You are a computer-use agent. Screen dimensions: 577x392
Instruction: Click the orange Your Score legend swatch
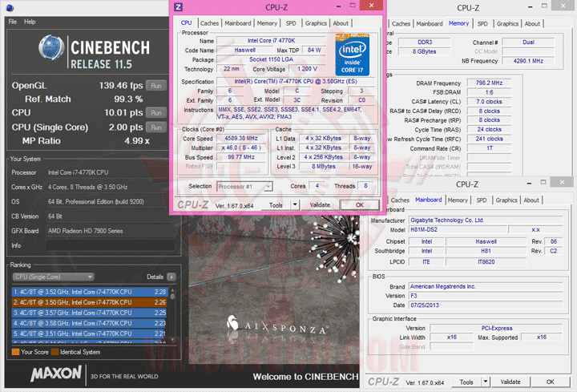point(15,352)
